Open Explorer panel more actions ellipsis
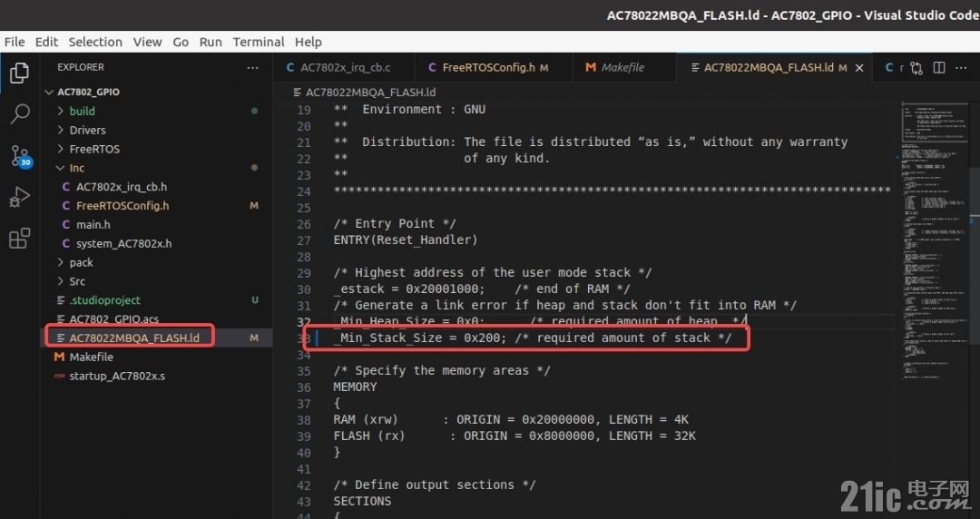Screen dimensions: 980x519 252,67
